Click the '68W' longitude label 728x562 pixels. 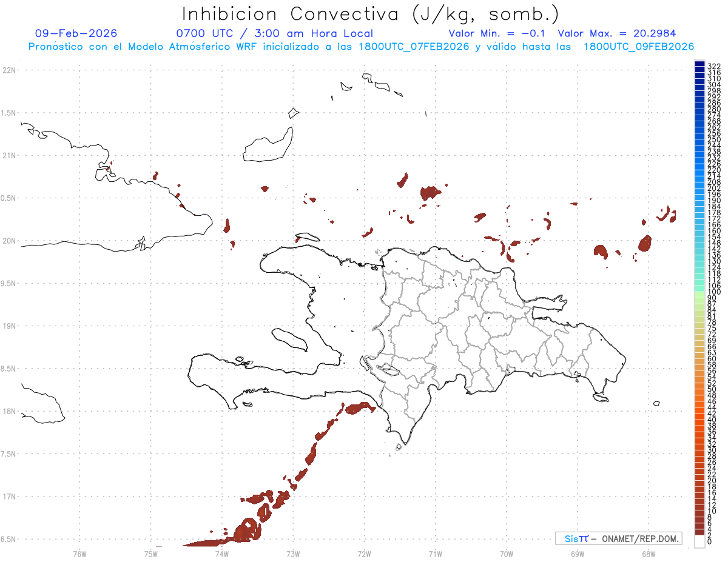pyautogui.click(x=649, y=553)
